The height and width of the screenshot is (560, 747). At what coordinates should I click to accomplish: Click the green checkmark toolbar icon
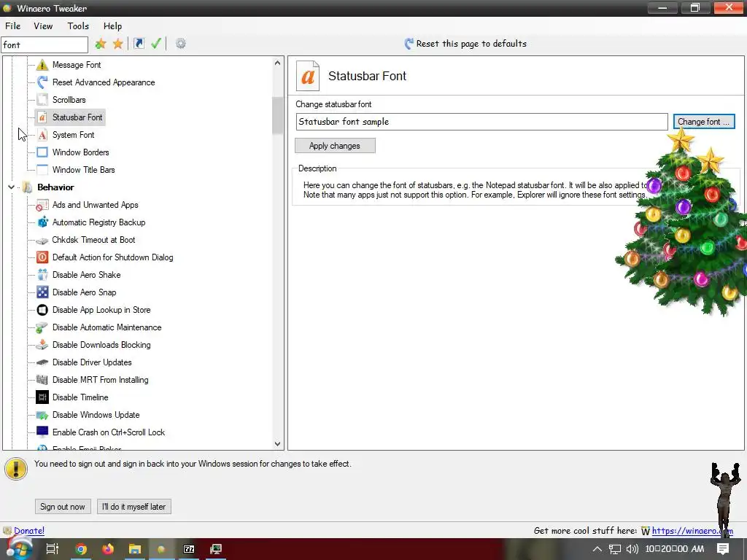click(156, 44)
